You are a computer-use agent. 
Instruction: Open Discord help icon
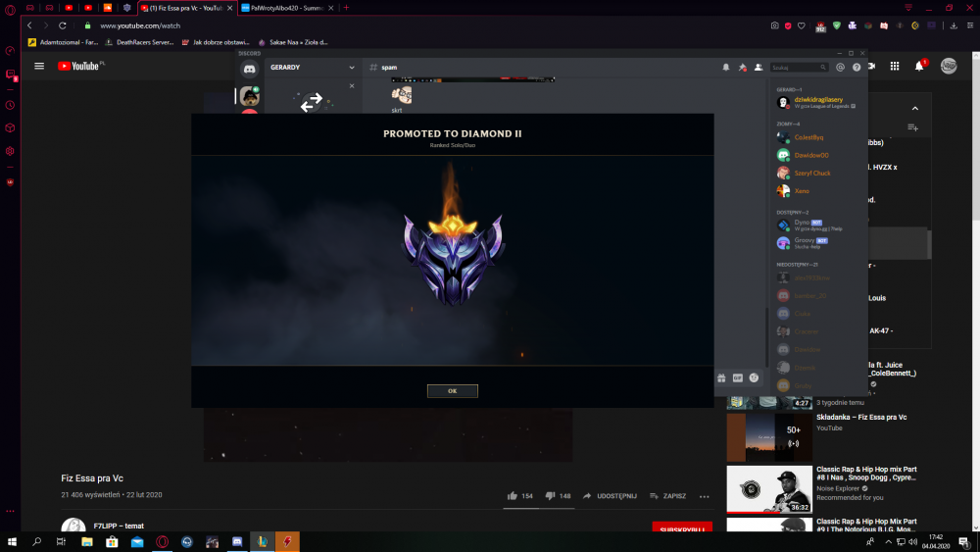coord(857,67)
